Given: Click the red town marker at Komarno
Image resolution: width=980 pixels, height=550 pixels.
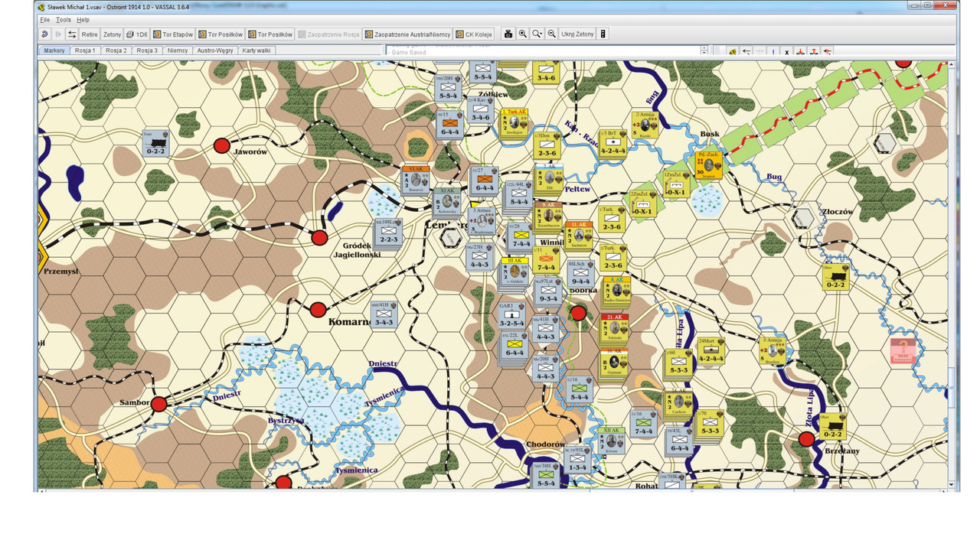Looking at the screenshot, I should tap(318, 310).
